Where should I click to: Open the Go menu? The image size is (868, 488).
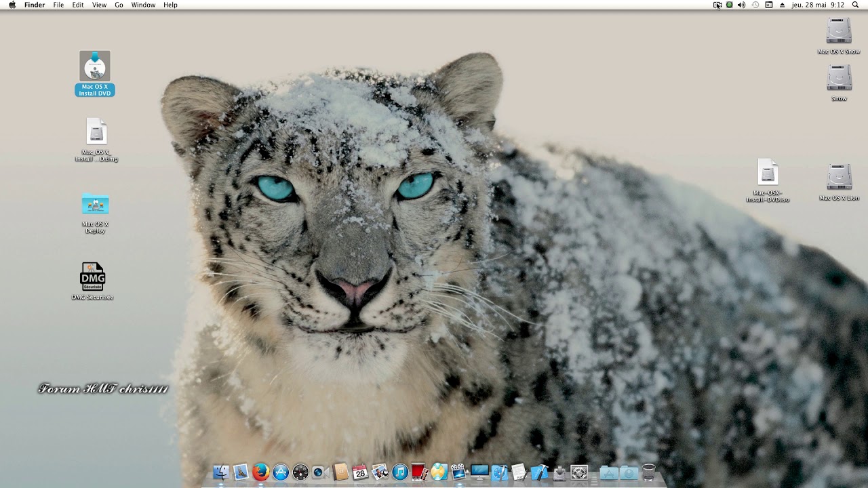(119, 5)
